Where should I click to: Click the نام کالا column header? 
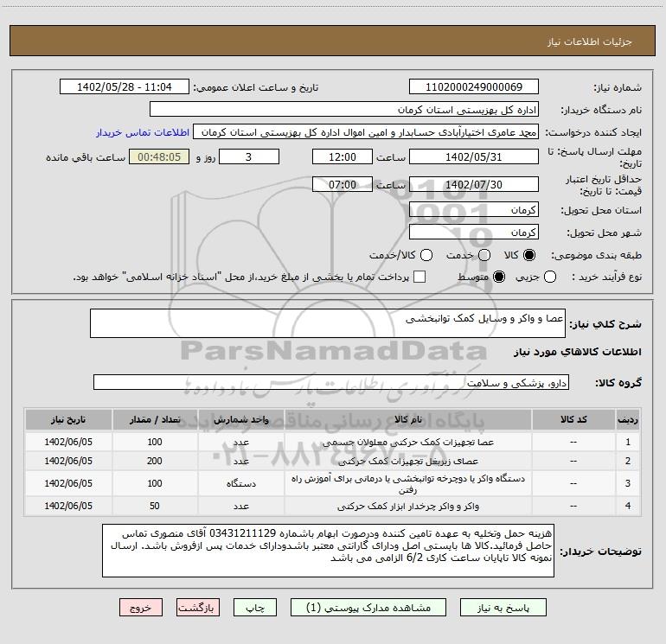coord(407,420)
